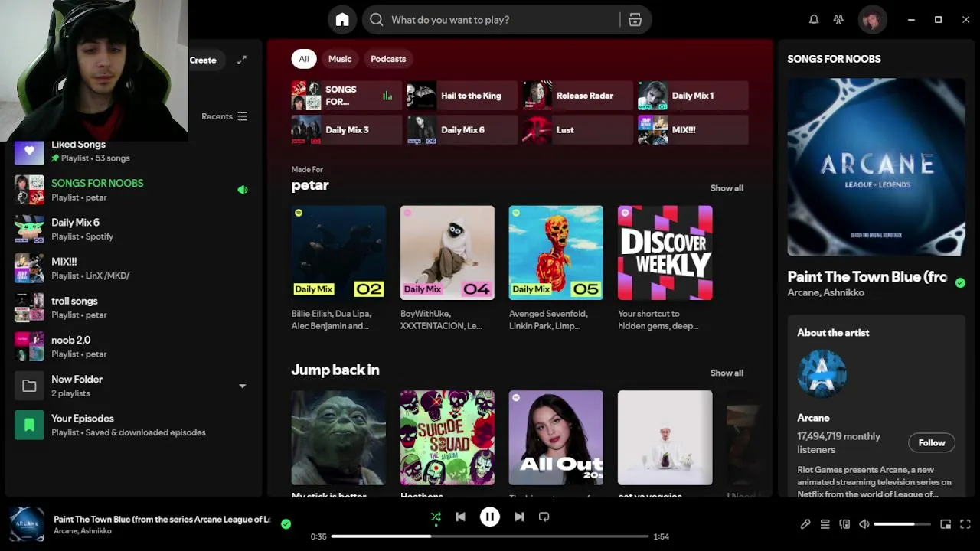Image resolution: width=980 pixels, height=551 pixels.
Task: Open troll songs playlist
Action: pyautogui.click(x=133, y=308)
